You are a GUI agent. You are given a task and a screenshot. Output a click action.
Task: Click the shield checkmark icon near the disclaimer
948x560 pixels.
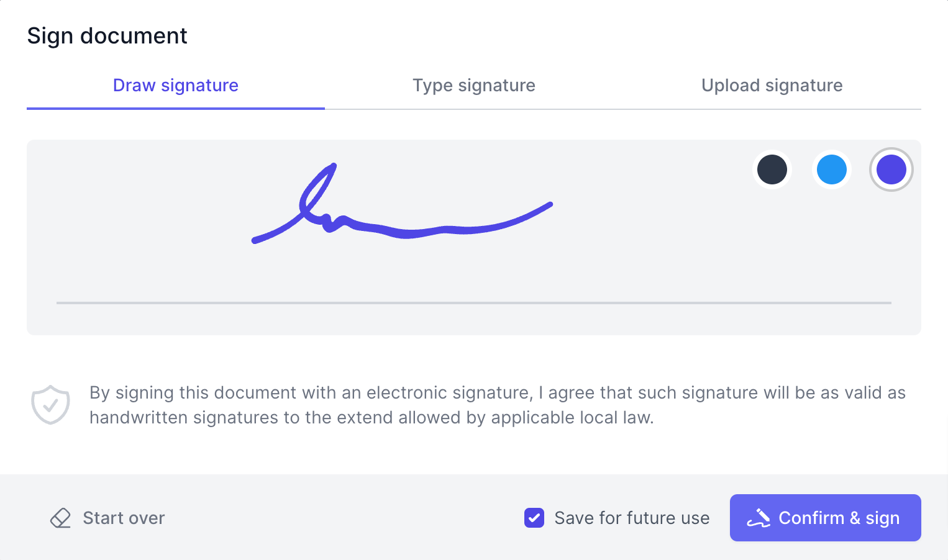50,404
